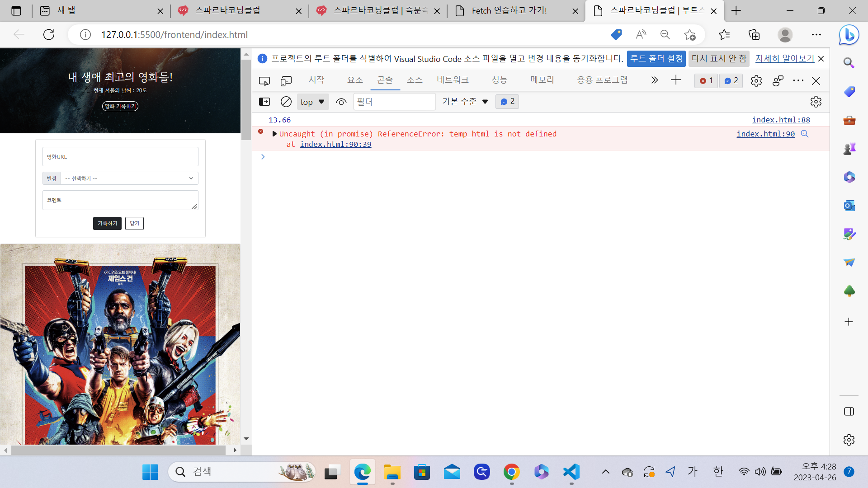Switch to the 메모리 tab

click(x=542, y=80)
